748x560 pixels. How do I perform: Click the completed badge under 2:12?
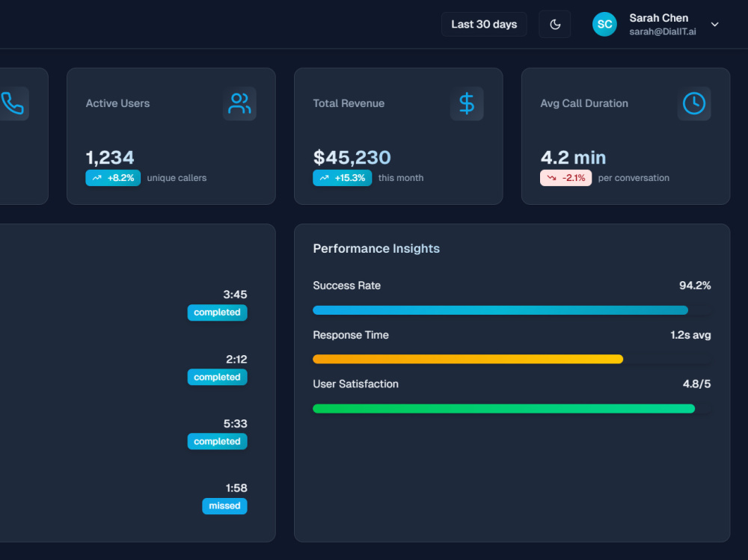(x=217, y=377)
